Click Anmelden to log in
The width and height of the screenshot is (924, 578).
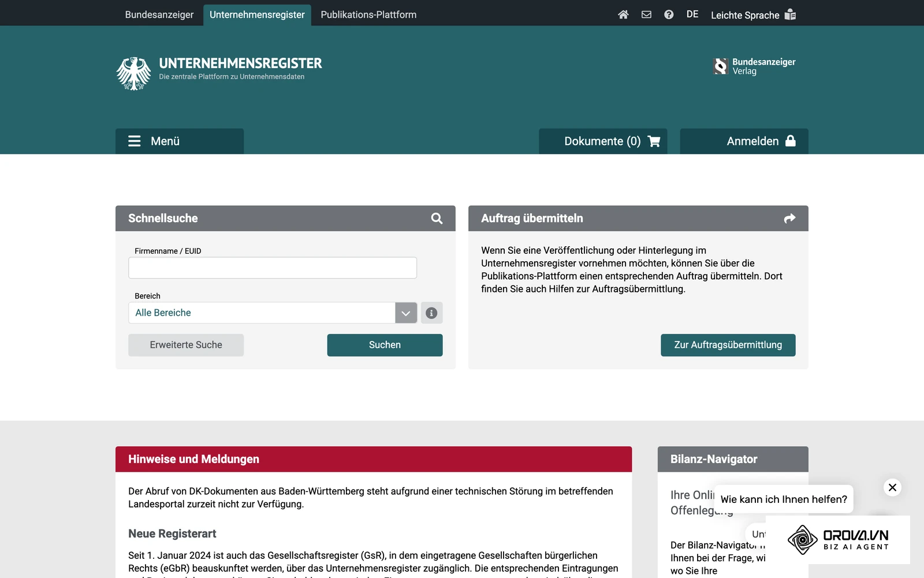pos(744,141)
